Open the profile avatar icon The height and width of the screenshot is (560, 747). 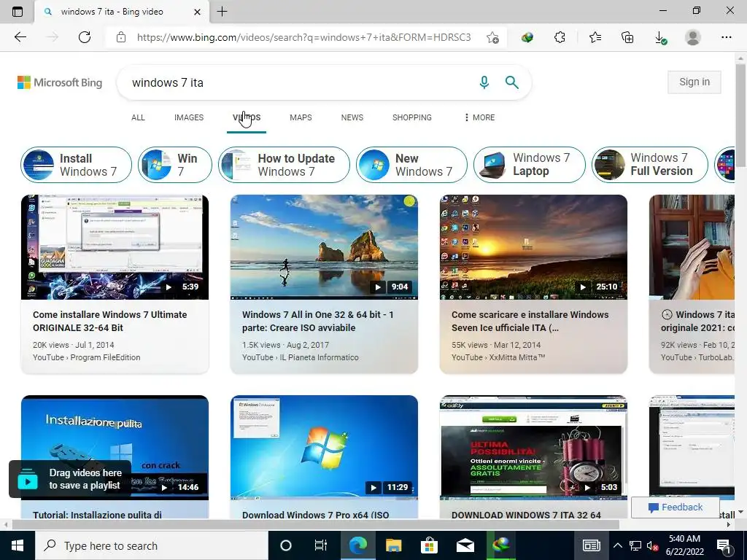[692, 37]
